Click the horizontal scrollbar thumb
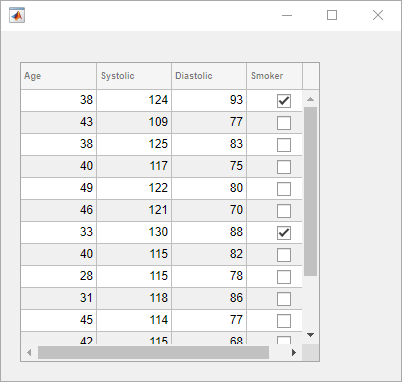Image resolution: width=402 pixels, height=382 pixels. [153, 352]
